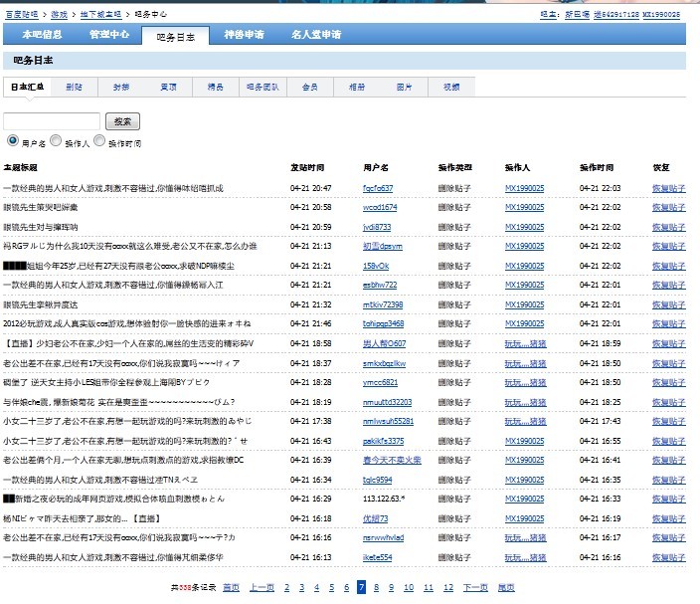Select the 用户名 search radio button
The width and height of the screenshot is (700, 604).
pos(13,140)
